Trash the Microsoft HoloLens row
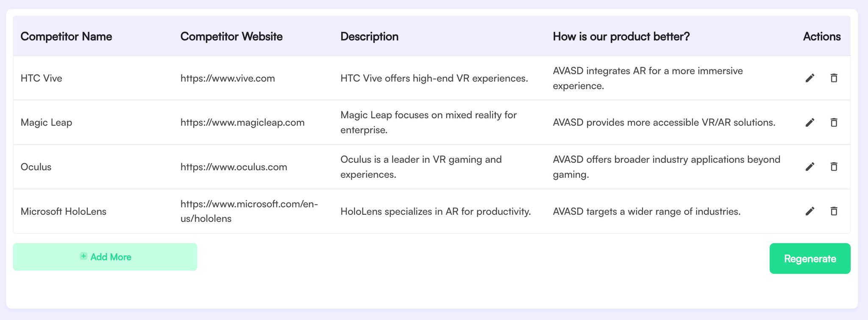The image size is (868, 320). pyautogui.click(x=834, y=211)
